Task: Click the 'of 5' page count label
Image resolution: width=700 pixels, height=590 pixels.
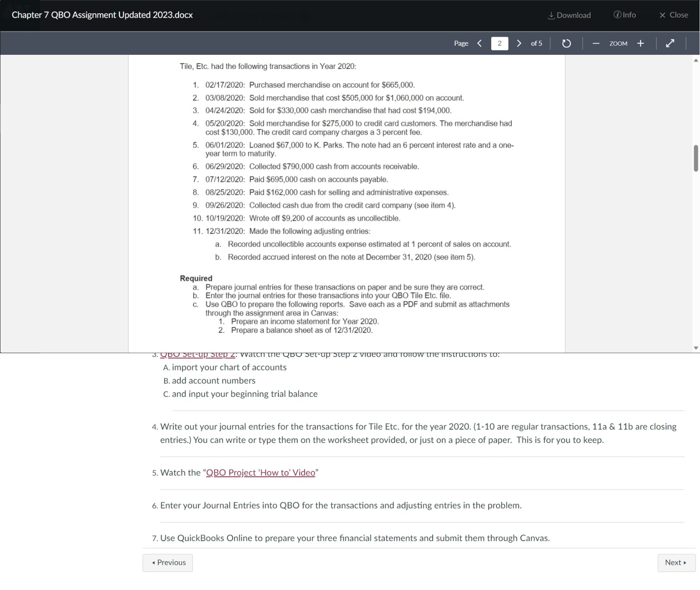Action: coord(537,43)
